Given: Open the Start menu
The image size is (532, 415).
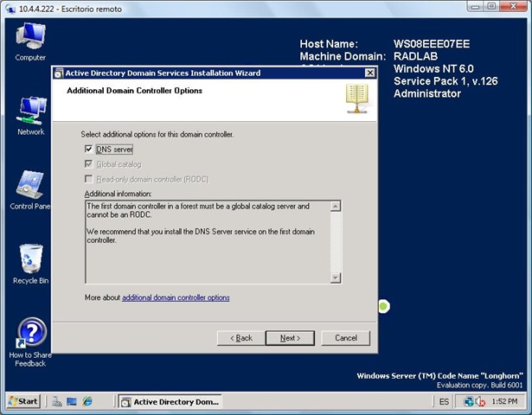Looking at the screenshot, I should [x=23, y=402].
